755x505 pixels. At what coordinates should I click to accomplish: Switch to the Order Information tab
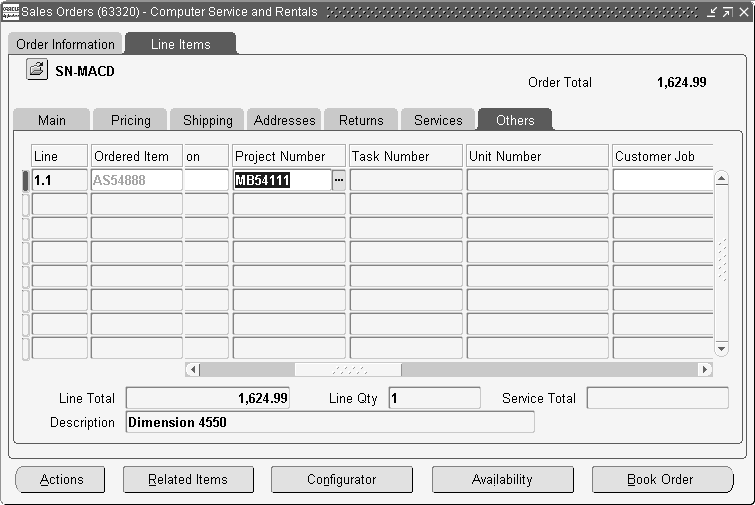(65, 44)
